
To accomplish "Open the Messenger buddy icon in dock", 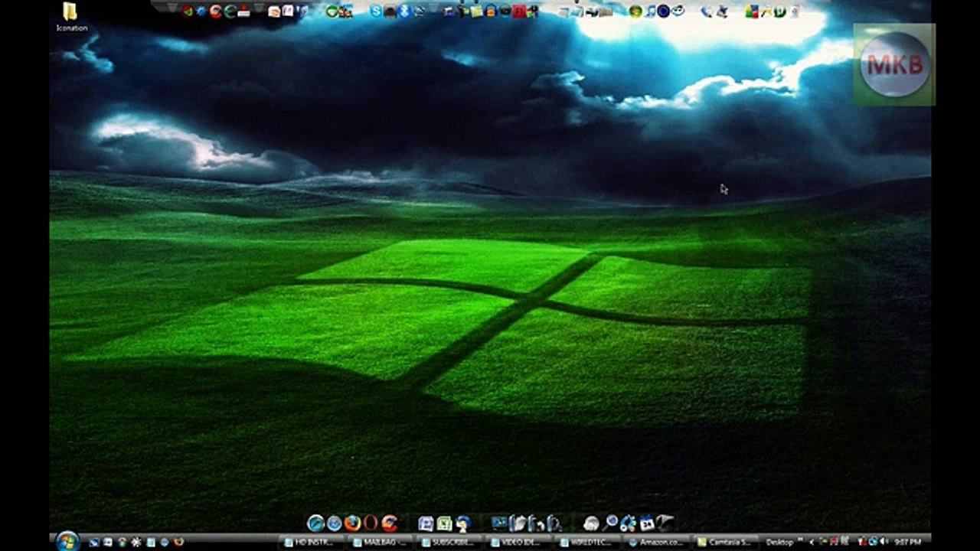I will point(462,524).
